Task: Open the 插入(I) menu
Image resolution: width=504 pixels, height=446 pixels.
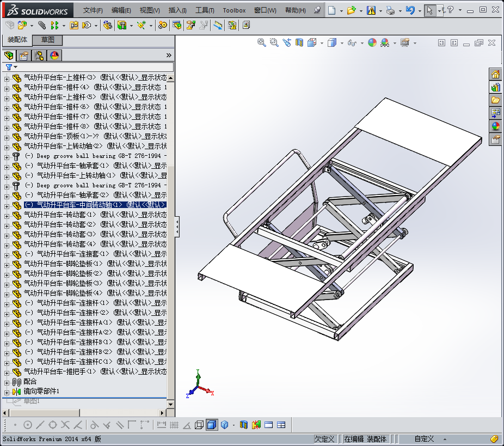Action: [177, 10]
